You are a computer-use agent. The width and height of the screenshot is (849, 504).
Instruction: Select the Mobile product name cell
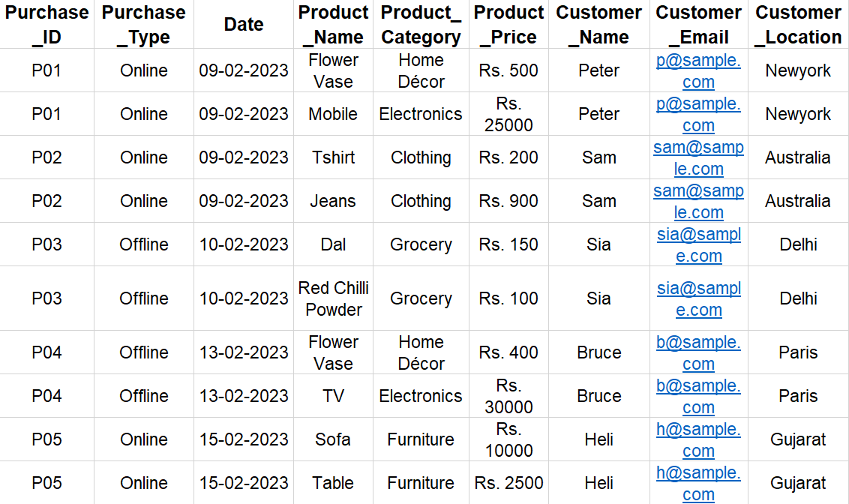[x=333, y=114]
